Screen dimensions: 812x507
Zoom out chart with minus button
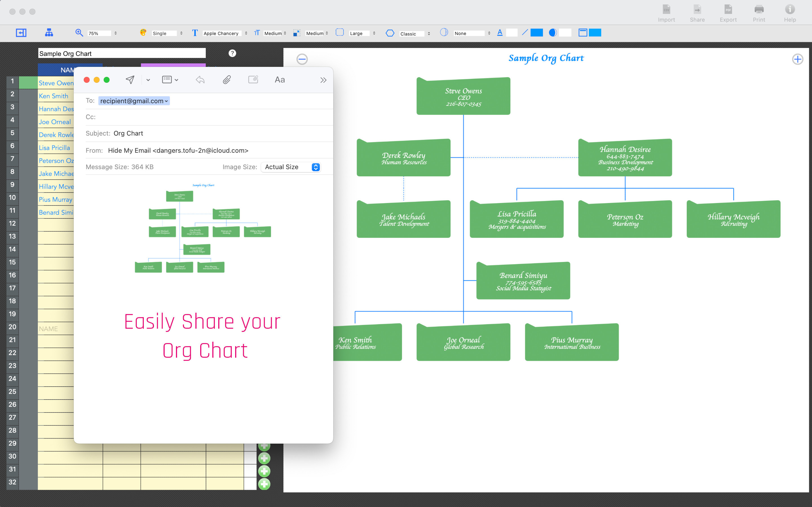click(x=302, y=59)
